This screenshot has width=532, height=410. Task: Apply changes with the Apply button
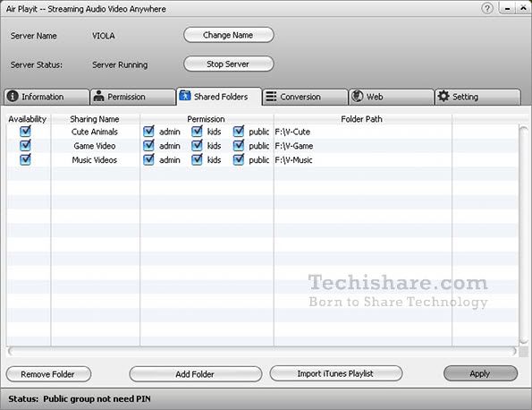coord(480,373)
